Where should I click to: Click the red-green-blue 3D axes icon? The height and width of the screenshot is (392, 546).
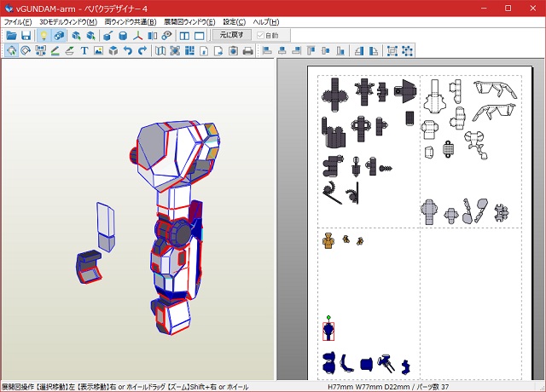click(138, 36)
